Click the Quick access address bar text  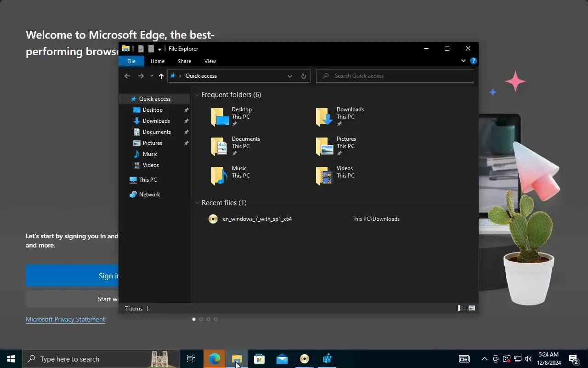(201, 76)
